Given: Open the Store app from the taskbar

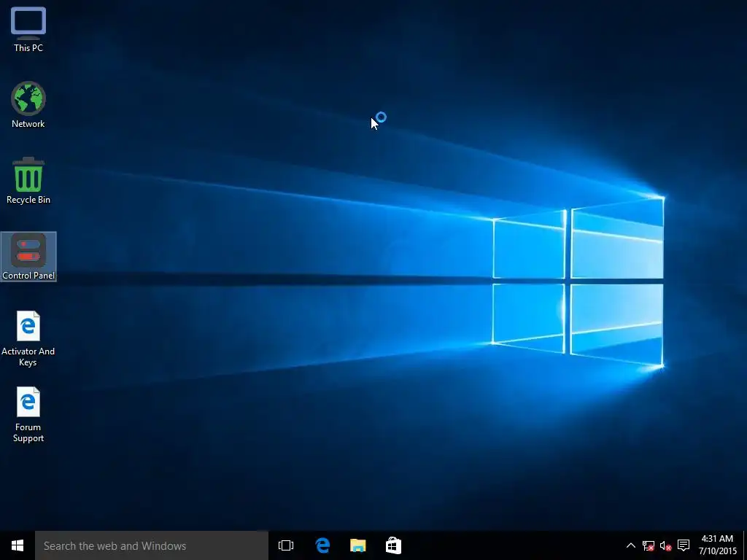Looking at the screenshot, I should click(393, 545).
